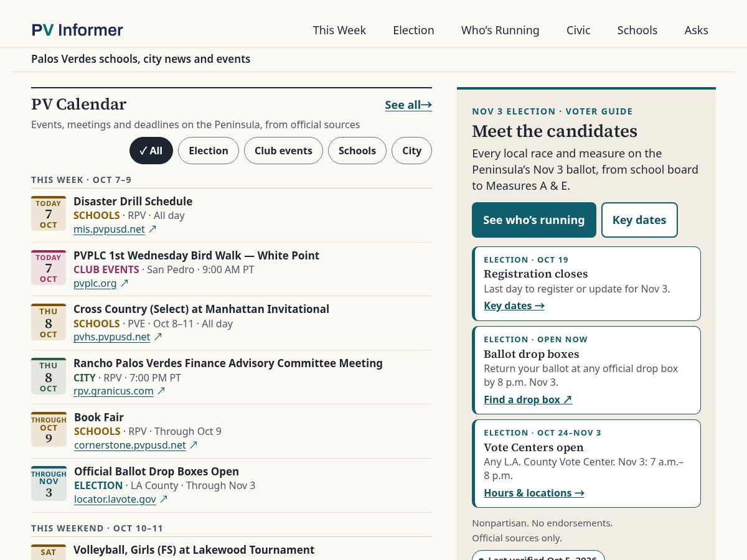Select the All calendar filter chip
Viewport: 747px width, 560px height.
[x=151, y=151]
